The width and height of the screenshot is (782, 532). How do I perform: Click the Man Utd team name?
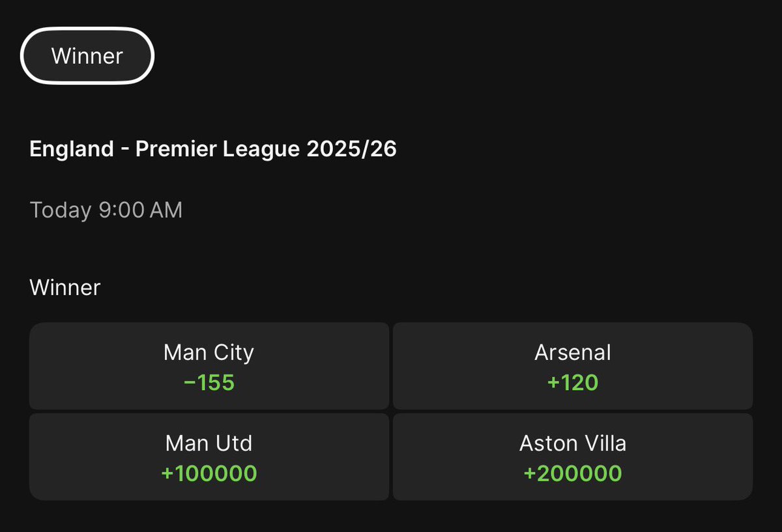209,443
